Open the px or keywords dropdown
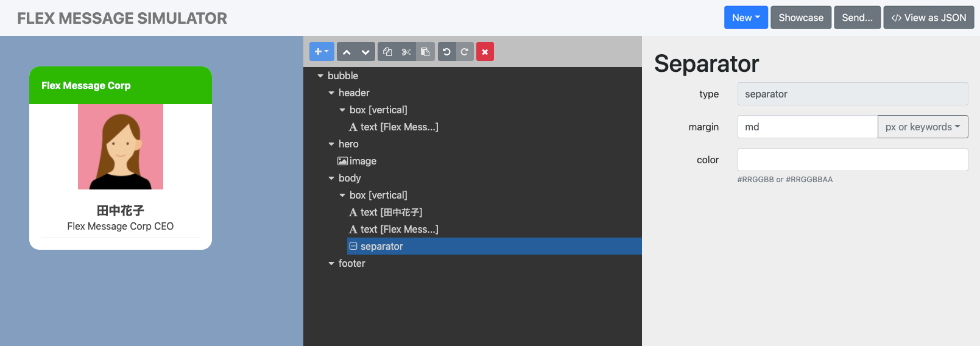 point(922,127)
